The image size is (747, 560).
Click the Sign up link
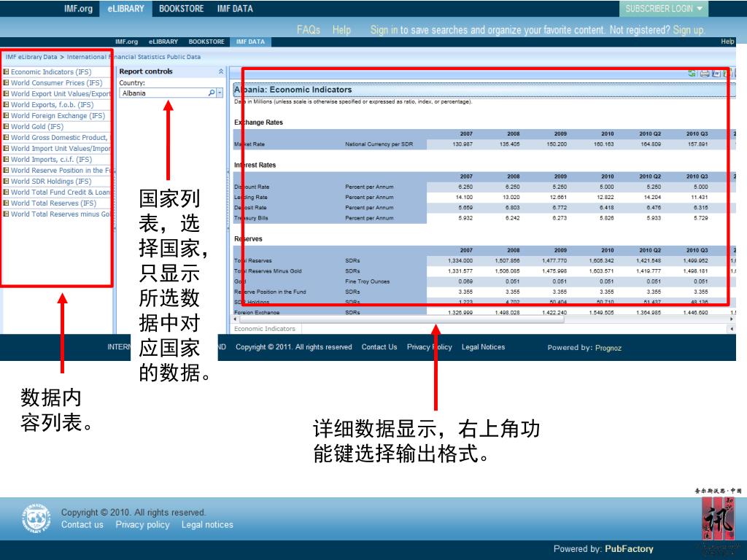[x=689, y=30]
